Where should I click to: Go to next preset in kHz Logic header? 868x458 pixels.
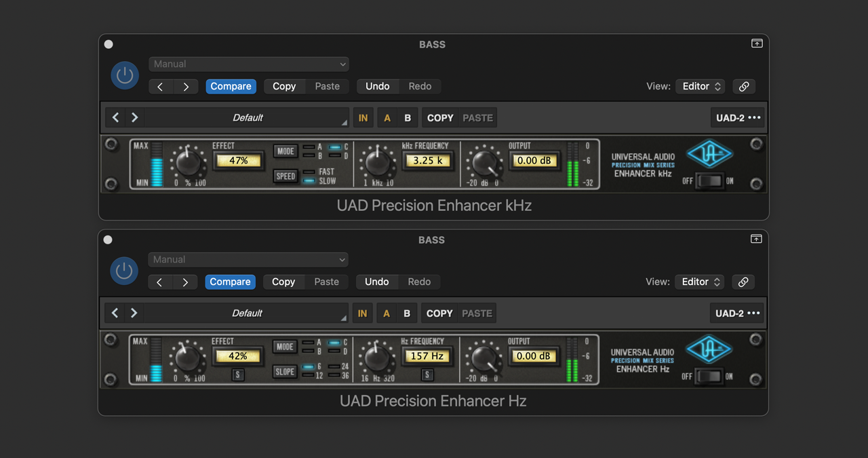[x=186, y=86]
